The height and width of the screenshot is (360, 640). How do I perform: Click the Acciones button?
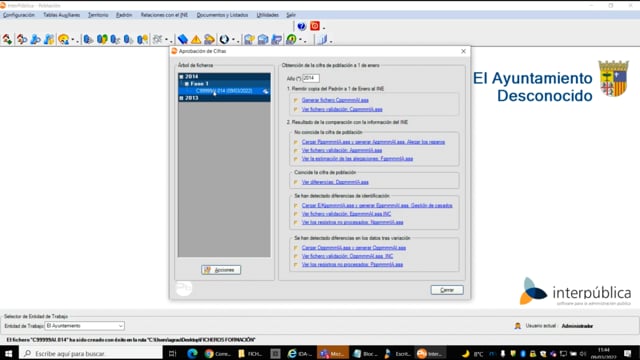click(221, 270)
